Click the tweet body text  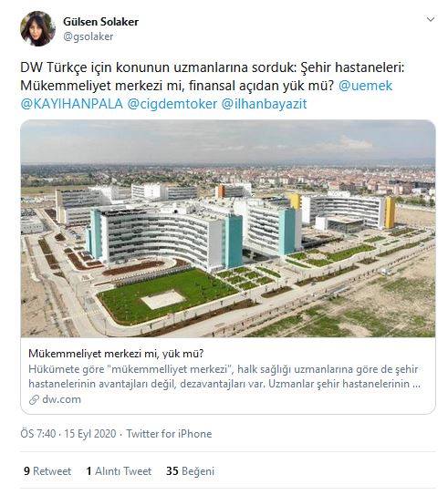[213, 77]
